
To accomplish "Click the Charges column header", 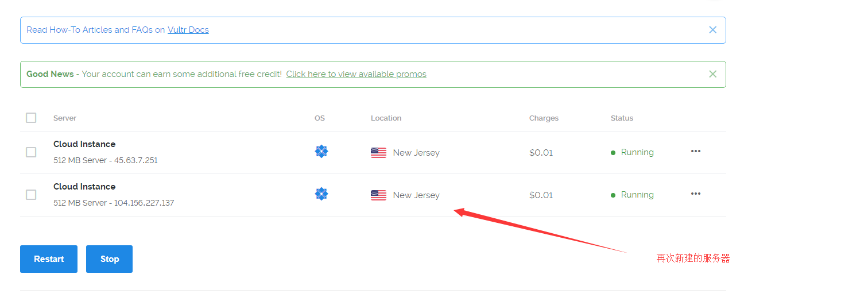I will click(x=544, y=118).
